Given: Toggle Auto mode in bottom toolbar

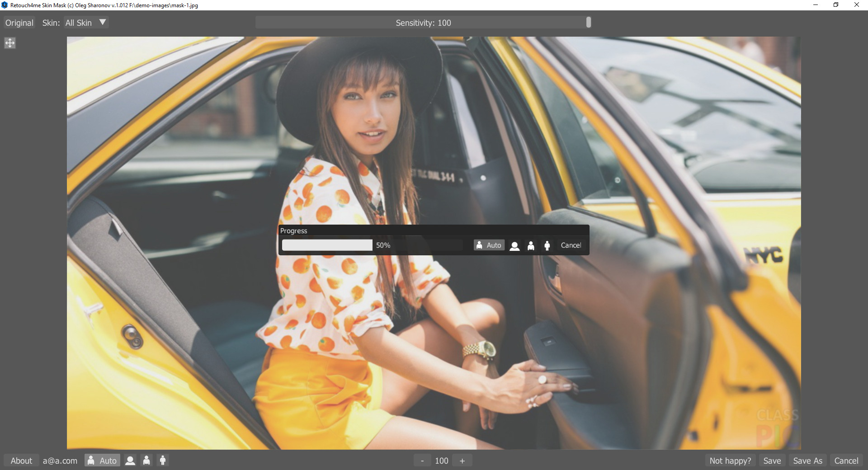Looking at the screenshot, I should tap(103, 461).
